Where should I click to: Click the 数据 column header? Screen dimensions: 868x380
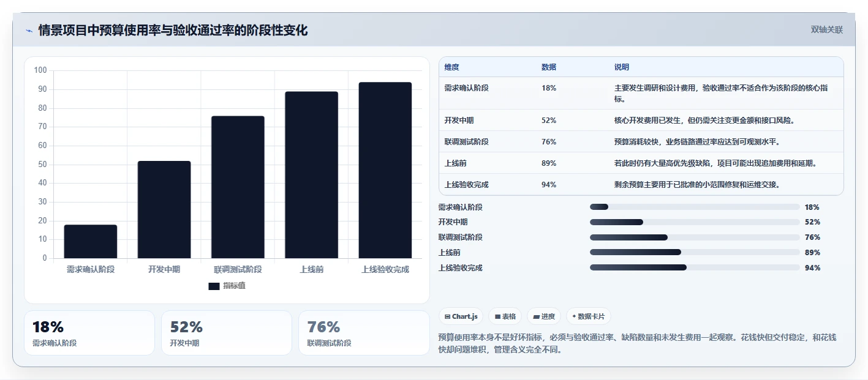pos(549,67)
